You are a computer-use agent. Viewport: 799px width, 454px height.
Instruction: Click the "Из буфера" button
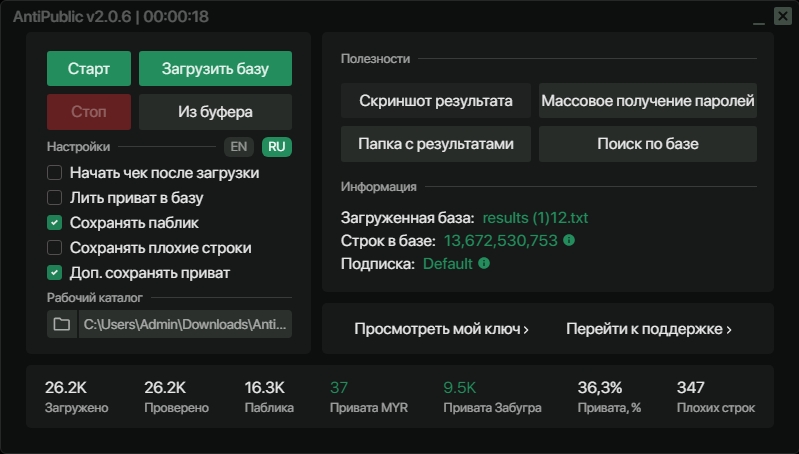215,112
